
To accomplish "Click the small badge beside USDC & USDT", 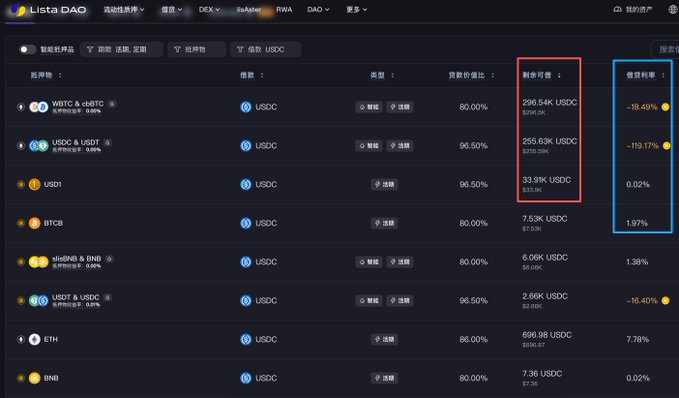I will pyautogui.click(x=107, y=142).
